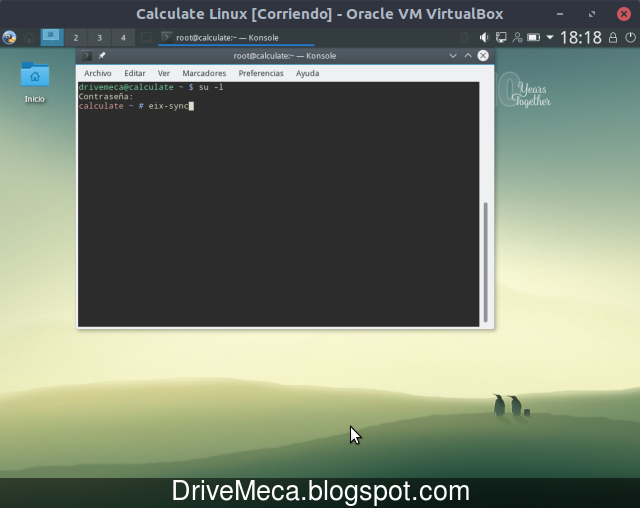This screenshot has width=640, height=508.
Task: Expand hidden system tray icons arrow
Action: pos(550,38)
